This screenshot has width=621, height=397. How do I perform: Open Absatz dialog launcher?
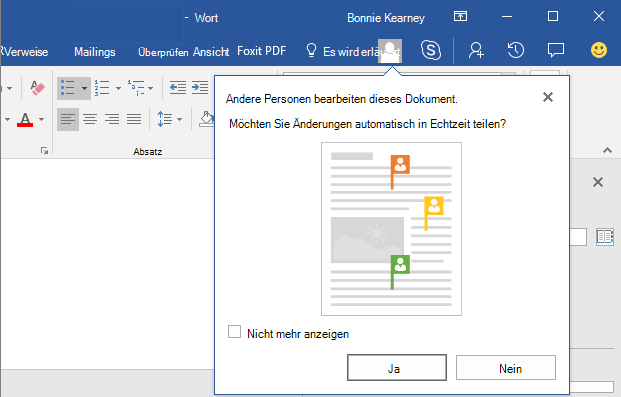(44, 151)
